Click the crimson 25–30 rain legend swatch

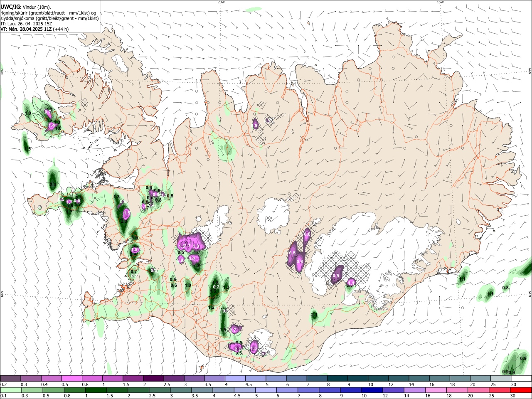tap(500, 390)
